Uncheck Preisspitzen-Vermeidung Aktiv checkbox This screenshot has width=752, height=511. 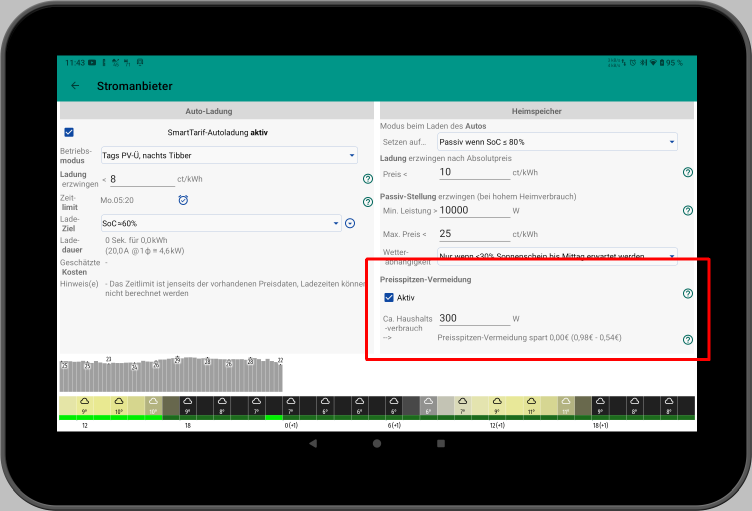pyautogui.click(x=389, y=297)
